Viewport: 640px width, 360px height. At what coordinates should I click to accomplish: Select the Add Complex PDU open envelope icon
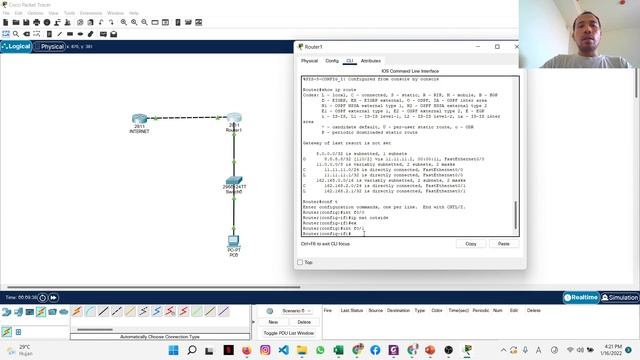pyautogui.click(x=113, y=34)
